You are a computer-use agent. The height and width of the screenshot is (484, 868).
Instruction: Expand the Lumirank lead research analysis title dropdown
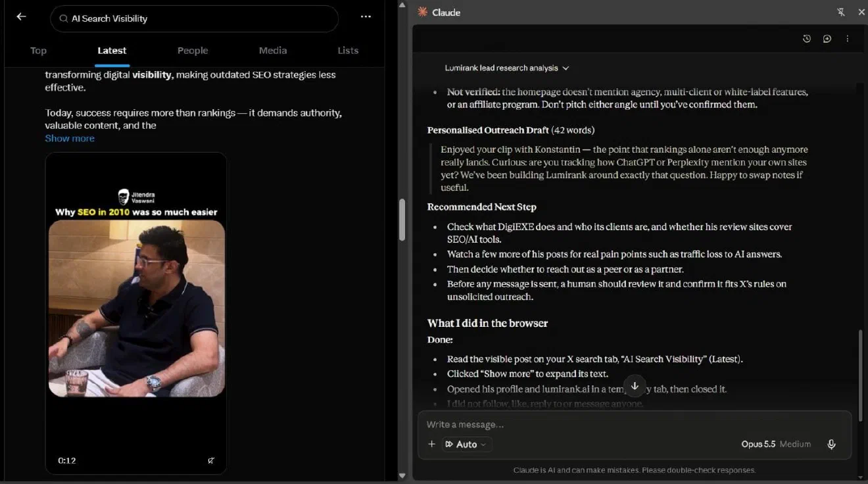pyautogui.click(x=506, y=68)
